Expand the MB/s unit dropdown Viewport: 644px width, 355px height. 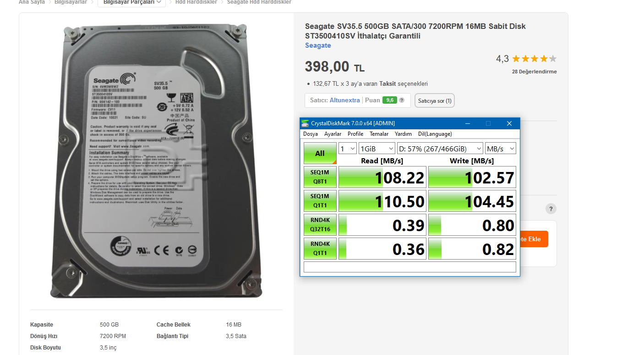[x=501, y=148]
